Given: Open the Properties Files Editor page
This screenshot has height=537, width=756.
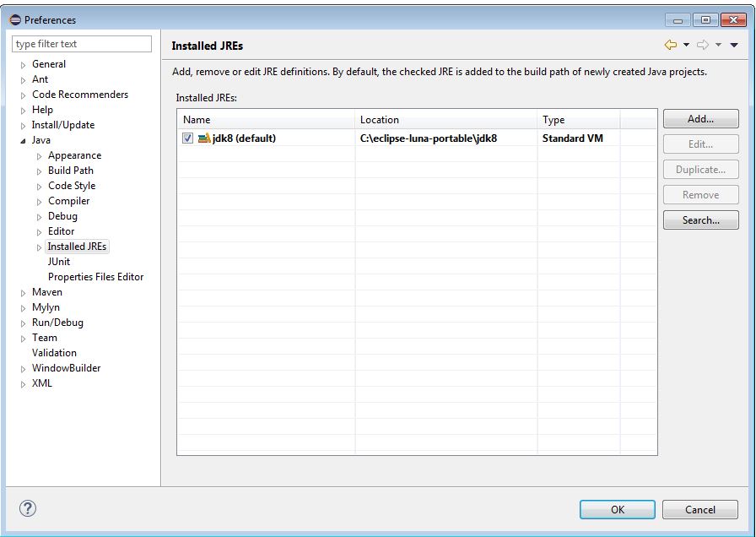Looking at the screenshot, I should click(95, 277).
